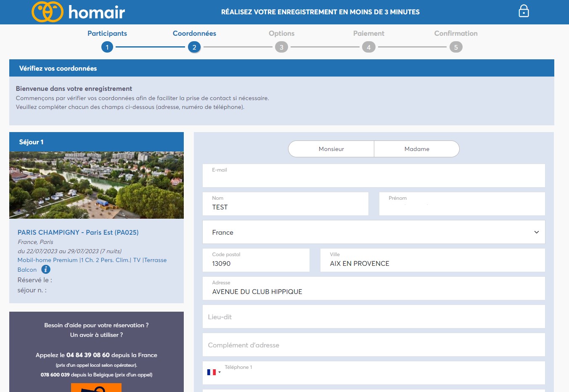Image resolution: width=569 pixels, height=392 pixels.
Task: Click the Réservé le label
Action: click(35, 280)
